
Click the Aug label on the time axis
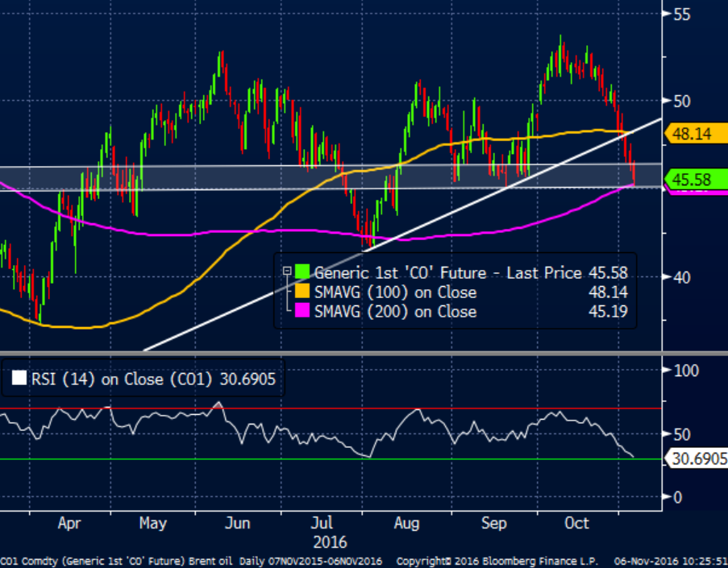(407, 524)
